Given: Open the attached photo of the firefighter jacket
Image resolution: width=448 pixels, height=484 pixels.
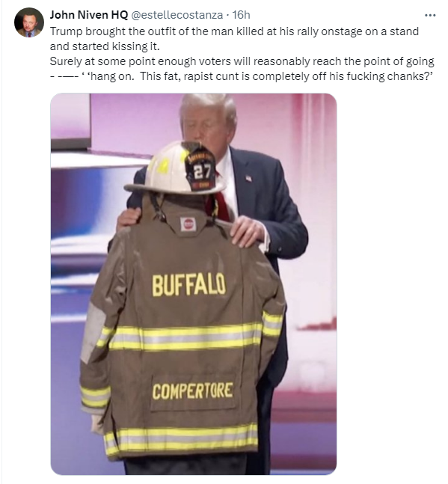Looking at the screenshot, I should point(194,284).
